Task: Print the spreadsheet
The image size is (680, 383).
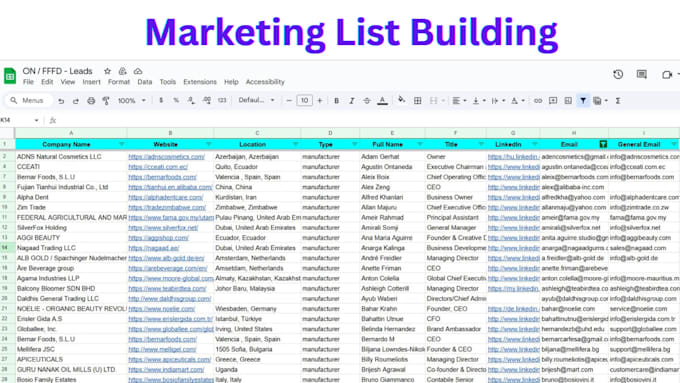Action: 91,101
